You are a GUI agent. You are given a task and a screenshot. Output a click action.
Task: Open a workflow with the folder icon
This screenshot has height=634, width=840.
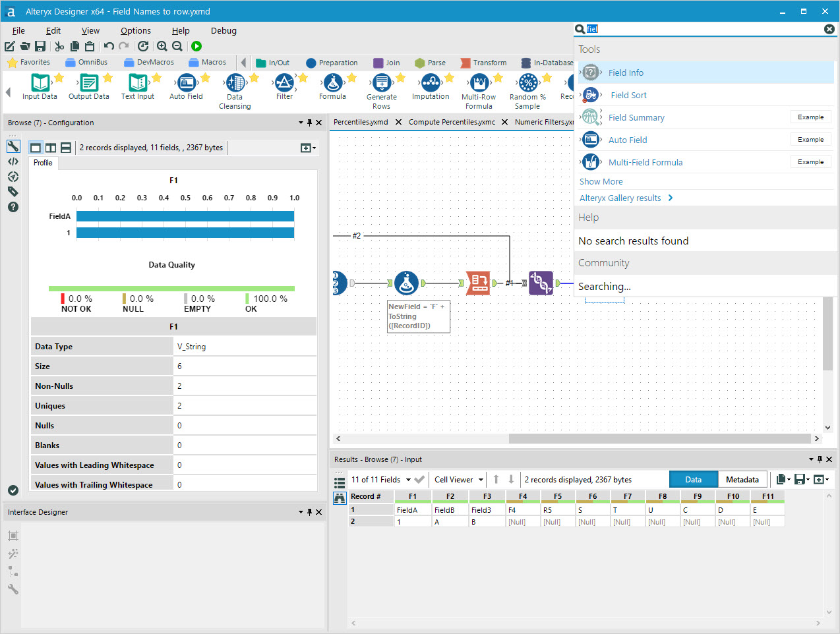coord(25,46)
